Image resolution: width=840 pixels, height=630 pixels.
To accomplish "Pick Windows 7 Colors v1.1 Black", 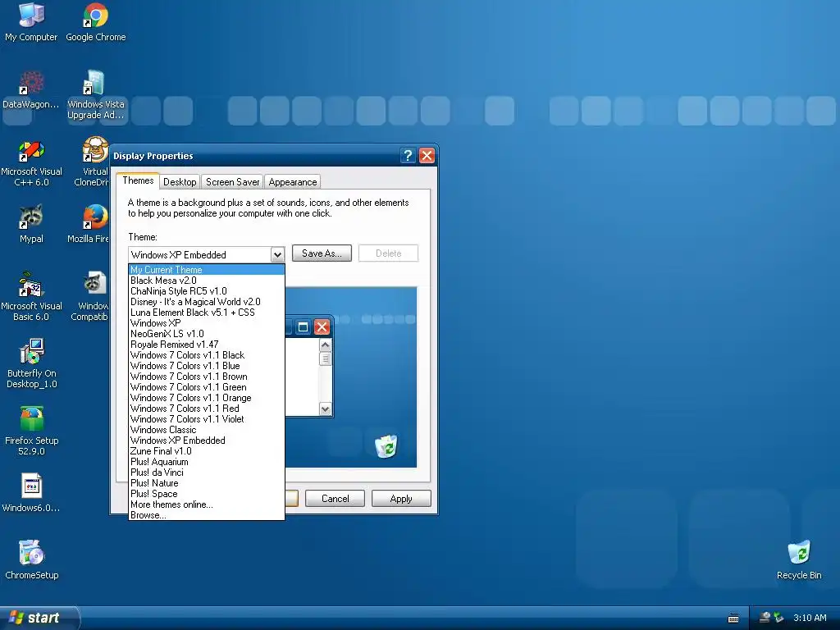I will (x=206, y=355).
